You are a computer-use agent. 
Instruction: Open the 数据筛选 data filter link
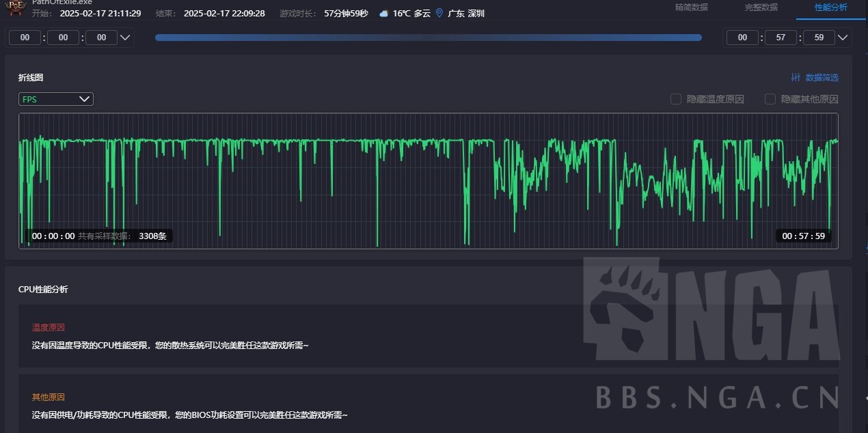[x=820, y=77]
